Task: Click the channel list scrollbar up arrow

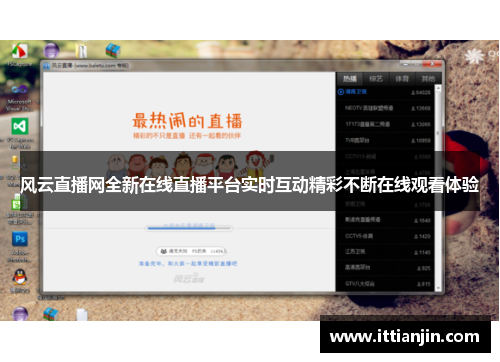Action: [x=438, y=88]
